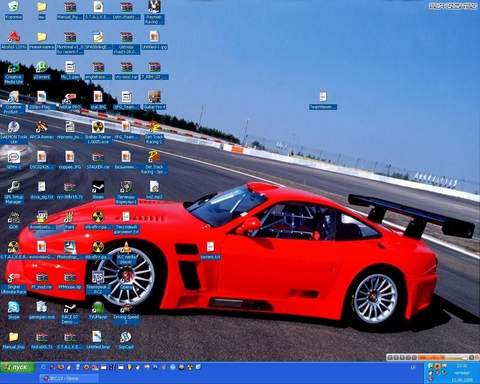
Task: Click the LV language indicator in taskbar
Action: [x=413, y=368]
